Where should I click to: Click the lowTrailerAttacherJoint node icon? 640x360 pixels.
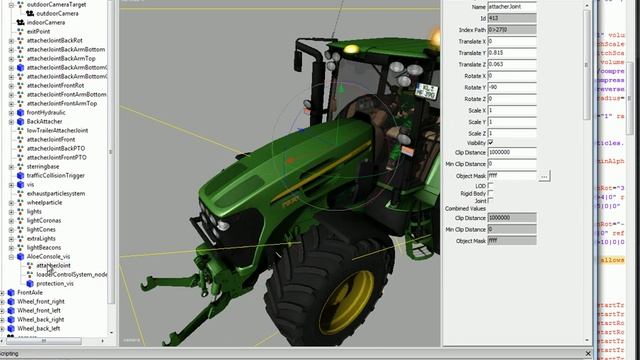coord(20,131)
